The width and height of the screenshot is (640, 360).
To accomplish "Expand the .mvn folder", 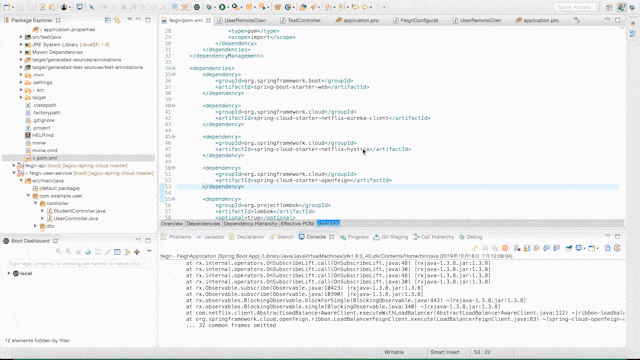I will (x=21, y=75).
